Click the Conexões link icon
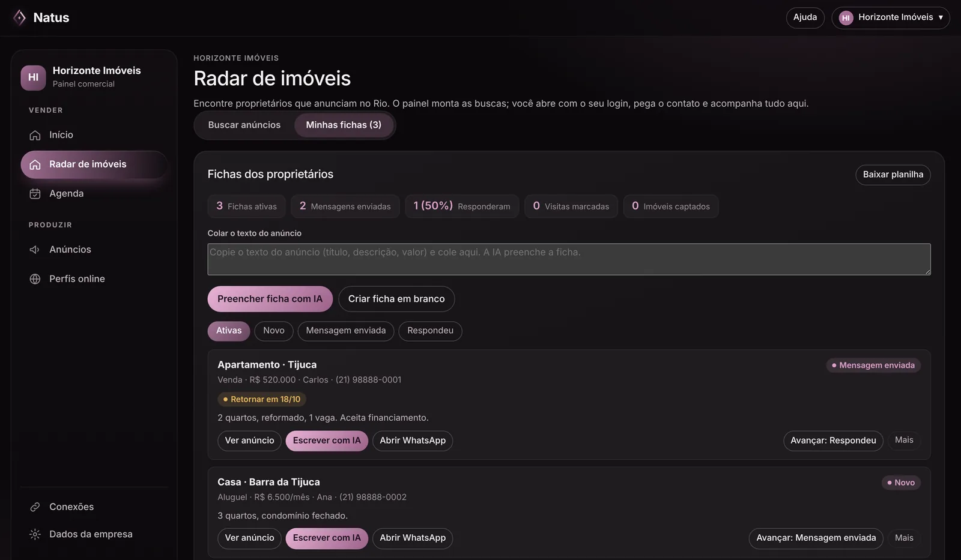 tap(35, 507)
